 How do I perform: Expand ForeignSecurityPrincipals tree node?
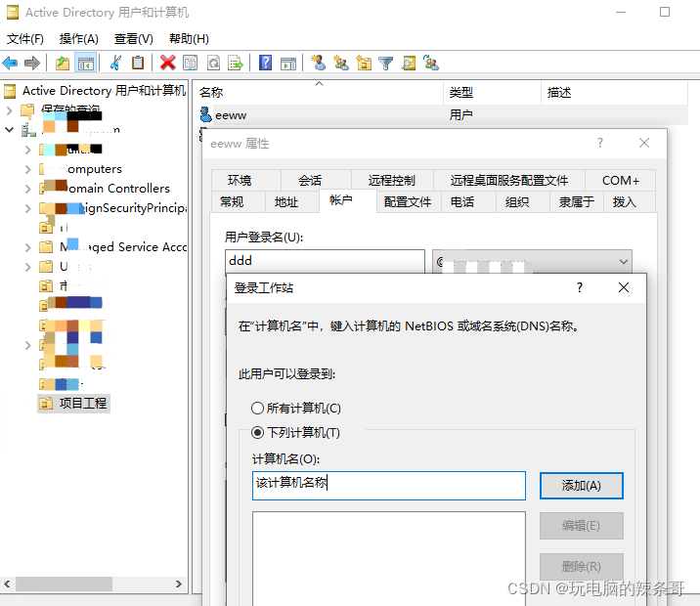tap(28, 208)
